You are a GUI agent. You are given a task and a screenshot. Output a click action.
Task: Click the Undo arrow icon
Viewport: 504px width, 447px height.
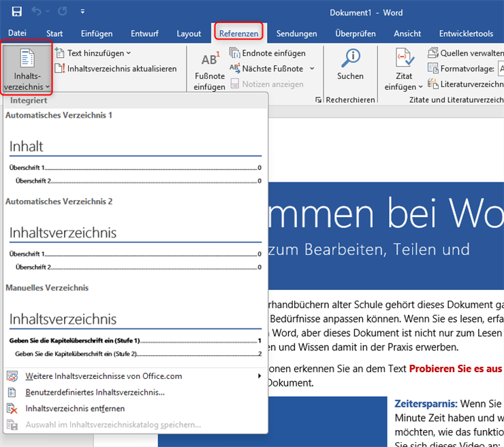[36, 12]
